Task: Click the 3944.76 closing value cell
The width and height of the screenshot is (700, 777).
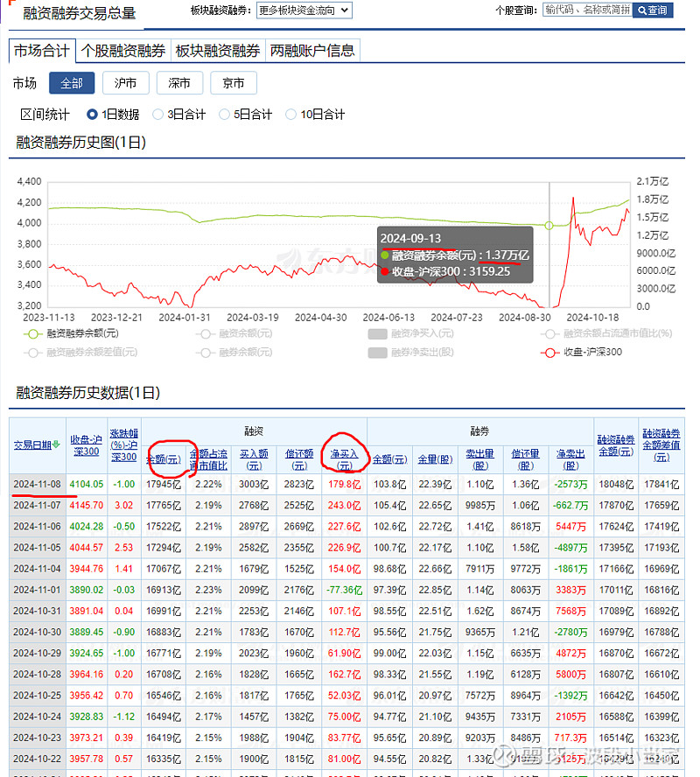Action: click(x=87, y=569)
